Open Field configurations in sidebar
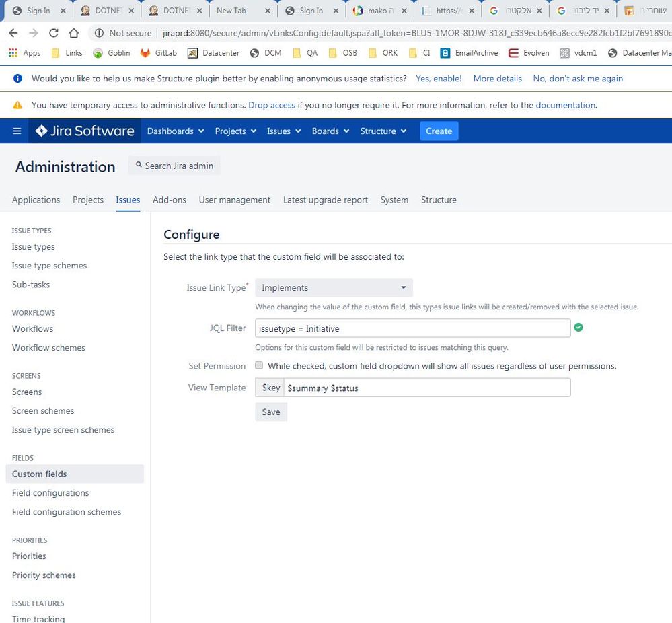This screenshot has height=623, width=672. click(x=50, y=492)
